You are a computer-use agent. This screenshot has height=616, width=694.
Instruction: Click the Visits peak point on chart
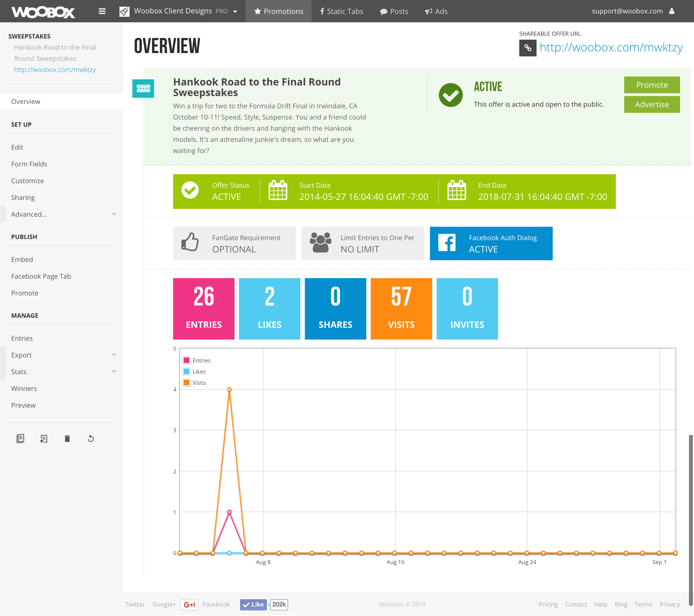coord(229,390)
